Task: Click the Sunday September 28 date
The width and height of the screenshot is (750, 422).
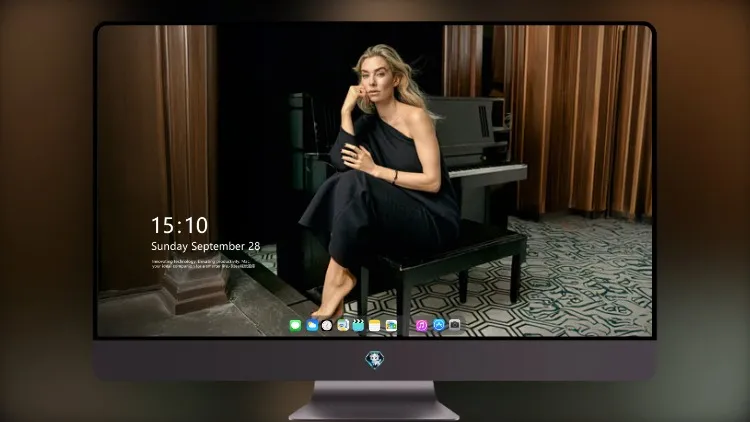Action: pyautogui.click(x=206, y=246)
